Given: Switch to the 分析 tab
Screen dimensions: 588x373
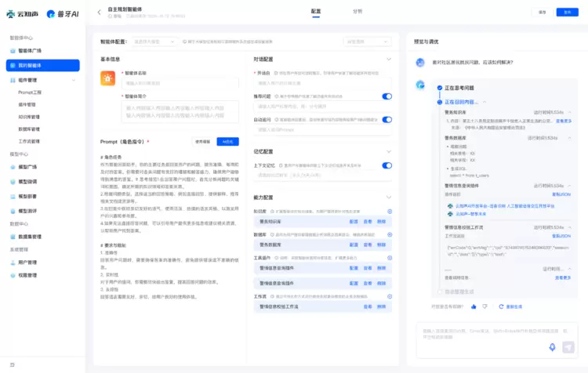Looking at the screenshot, I should click(358, 12).
